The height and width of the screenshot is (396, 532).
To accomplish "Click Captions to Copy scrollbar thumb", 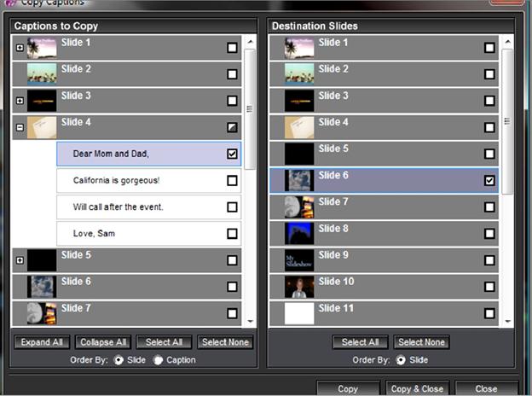I will coord(250,109).
